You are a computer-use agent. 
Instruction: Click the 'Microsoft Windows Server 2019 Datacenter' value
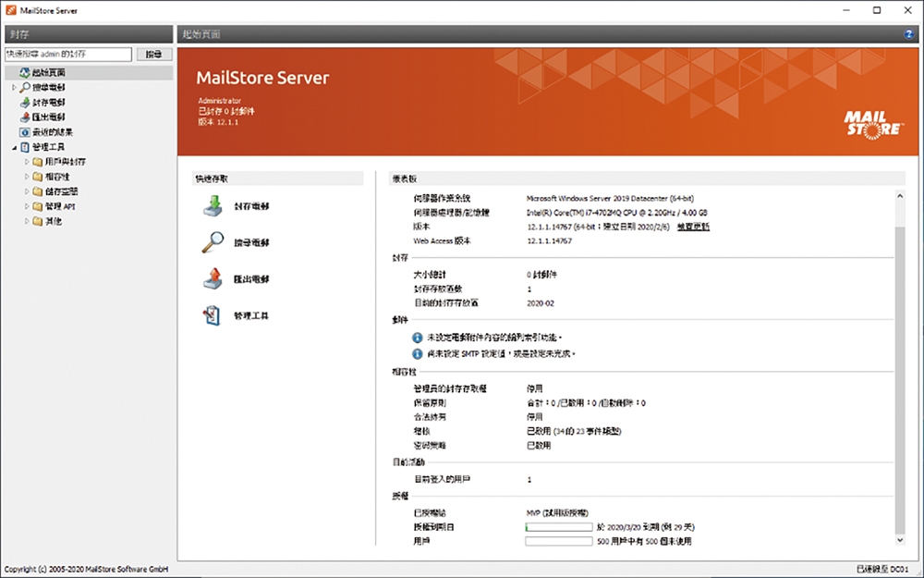point(610,198)
